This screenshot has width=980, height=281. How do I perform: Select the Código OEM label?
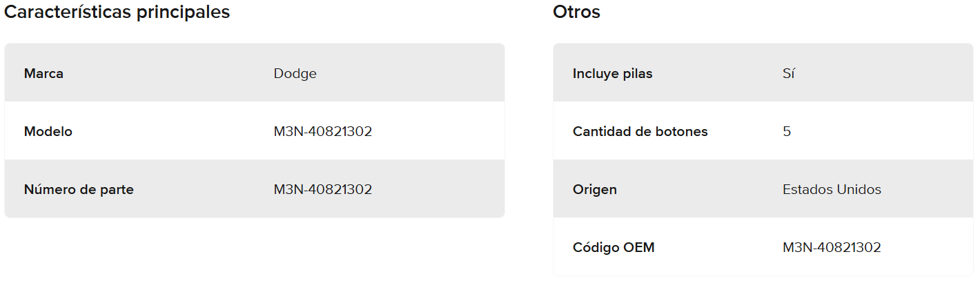tap(614, 247)
